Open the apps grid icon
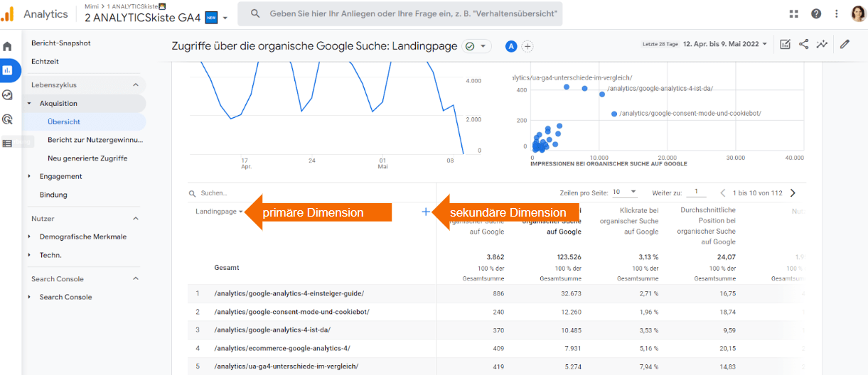The width and height of the screenshot is (868, 375). click(x=794, y=13)
